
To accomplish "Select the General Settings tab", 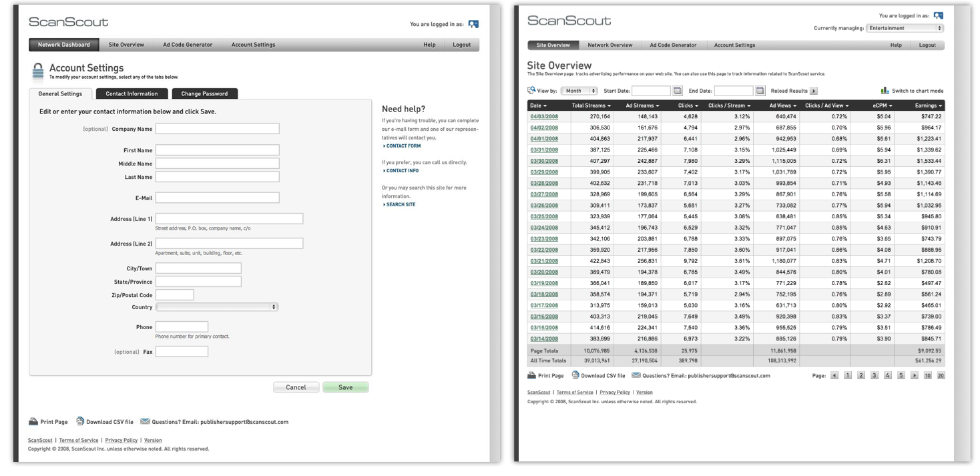I will pos(60,93).
